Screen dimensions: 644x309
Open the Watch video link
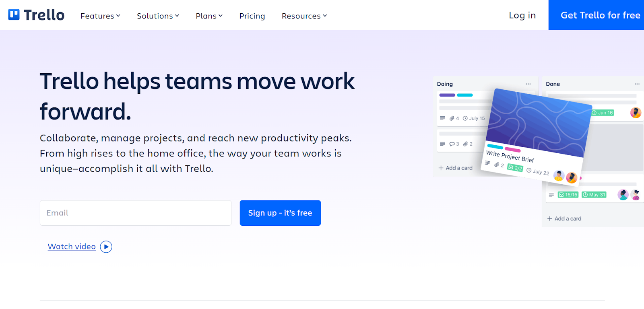72,246
